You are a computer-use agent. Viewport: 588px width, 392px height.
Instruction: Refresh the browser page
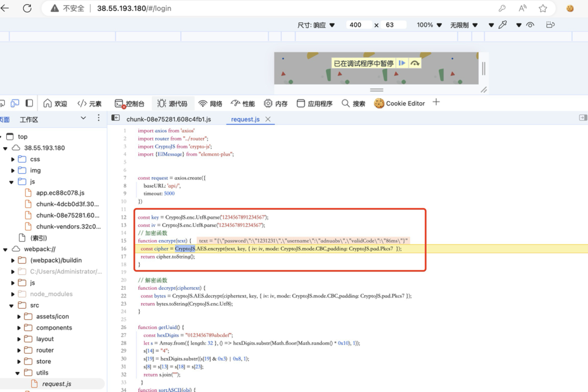coord(27,8)
